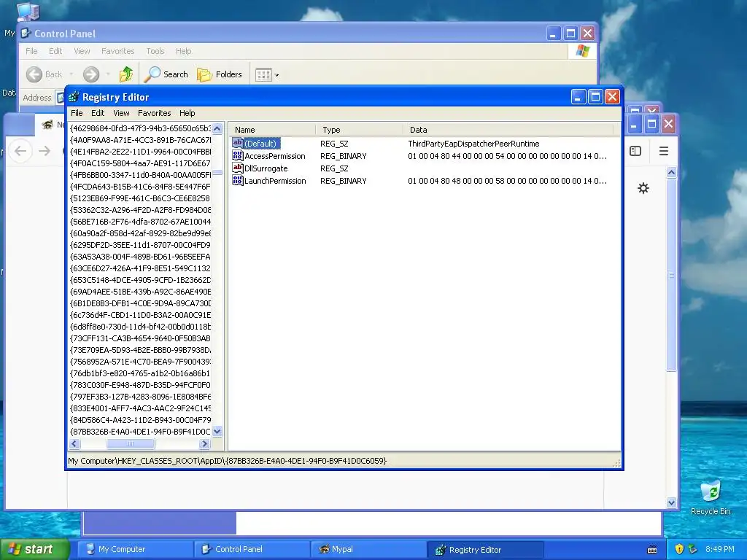
Task: Toggle Folders pane in Control Panel
Action: click(220, 74)
